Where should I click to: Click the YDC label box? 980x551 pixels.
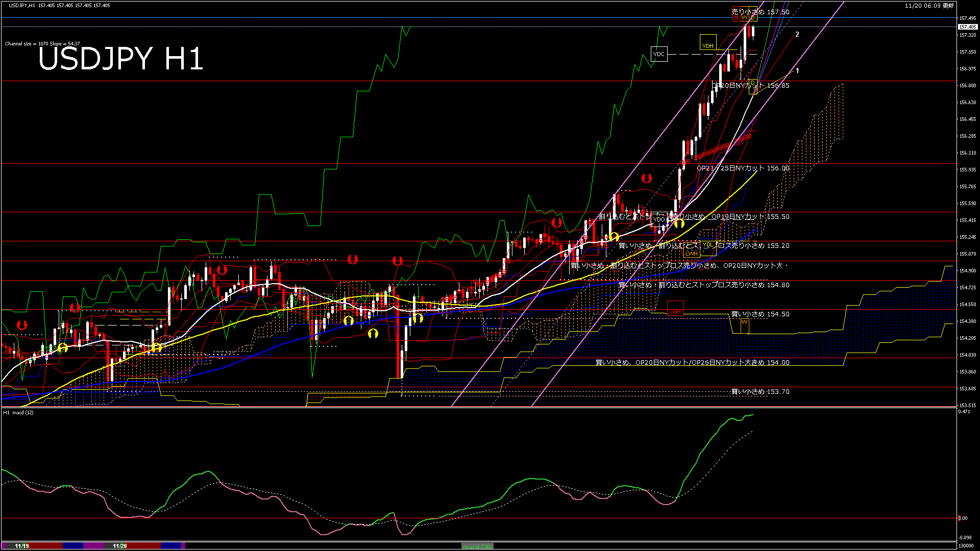(x=659, y=54)
